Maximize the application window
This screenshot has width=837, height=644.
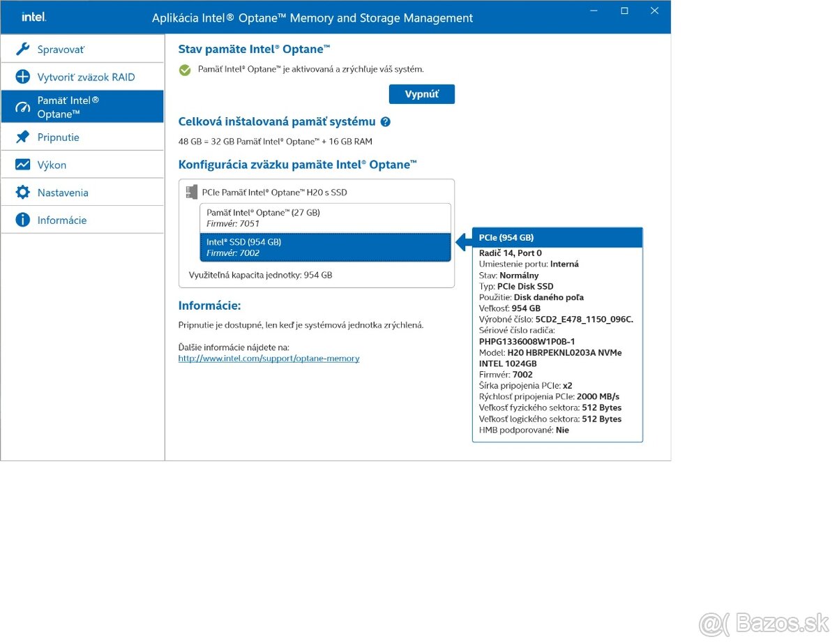pyautogui.click(x=624, y=10)
